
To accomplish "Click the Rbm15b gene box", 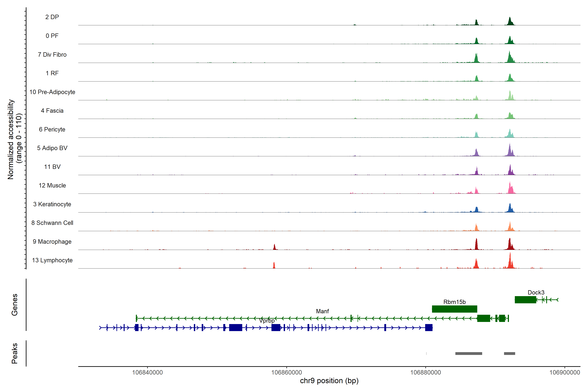I will pyautogui.click(x=454, y=309).
